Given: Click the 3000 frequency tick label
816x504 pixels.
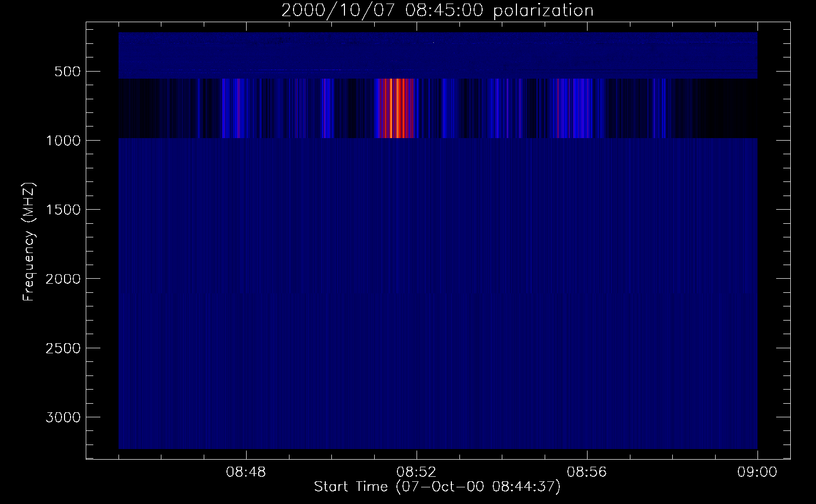Looking at the screenshot, I should click(63, 417).
